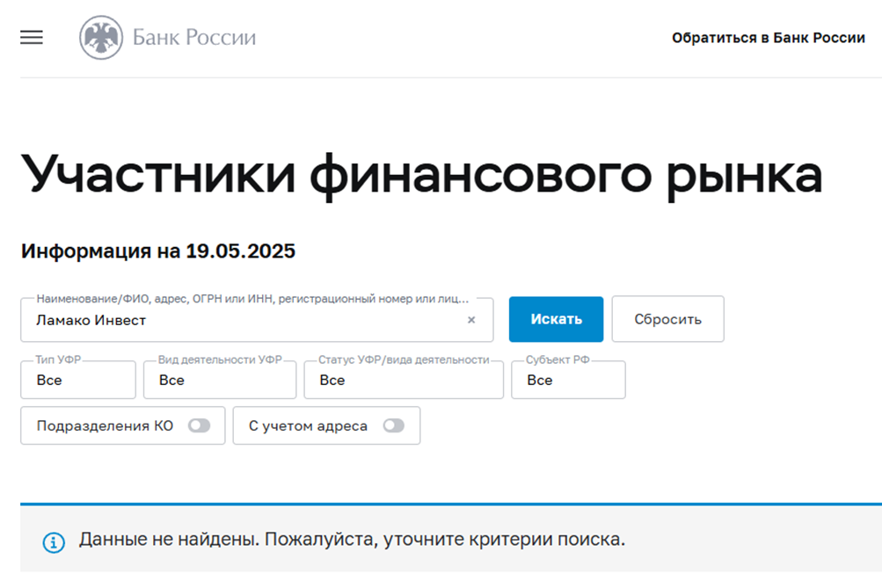Screen dimensions: 882x588
Task: Click the Информация на 19.05.2025 text
Action: tap(158, 250)
